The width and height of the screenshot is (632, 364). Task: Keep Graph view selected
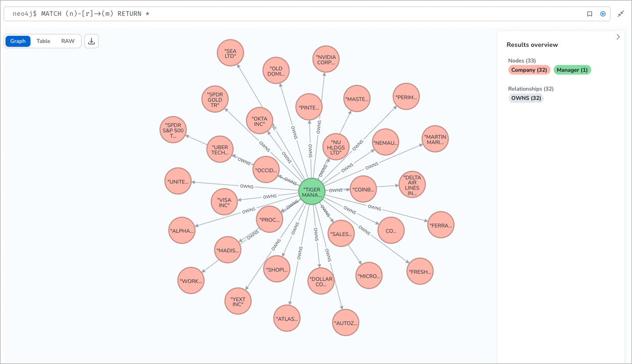coord(18,41)
